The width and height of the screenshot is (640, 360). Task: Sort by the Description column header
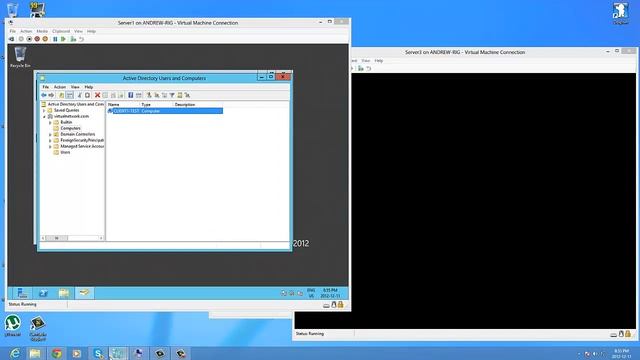197,105
